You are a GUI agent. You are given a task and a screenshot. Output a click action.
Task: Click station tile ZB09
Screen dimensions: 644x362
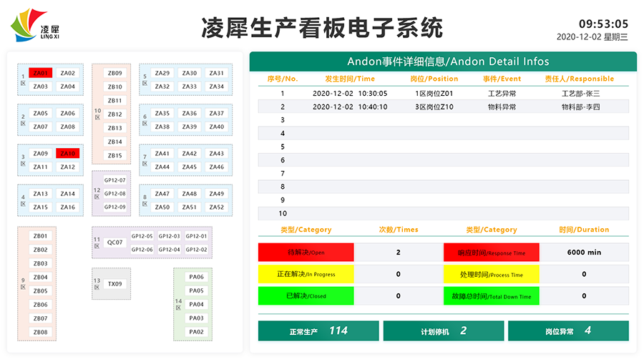(x=114, y=73)
